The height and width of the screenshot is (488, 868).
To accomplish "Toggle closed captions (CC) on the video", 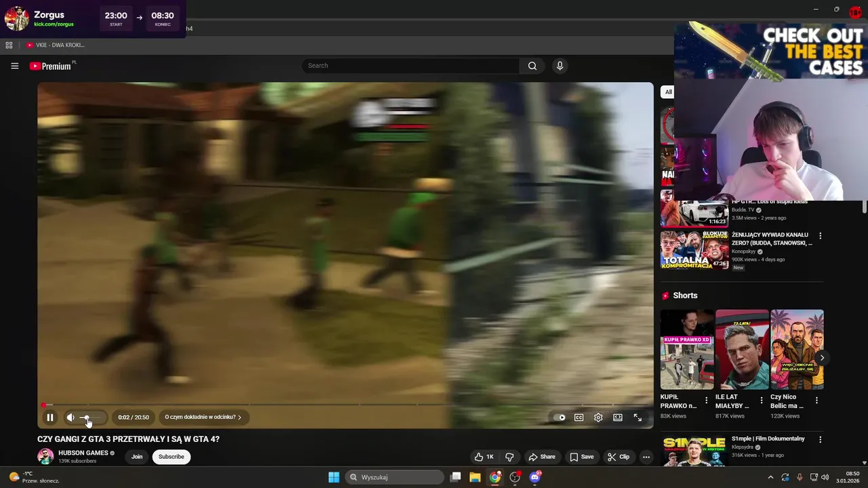I will coord(579,418).
